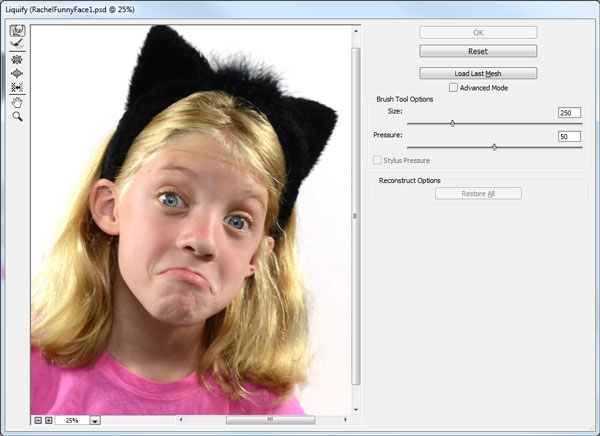Toggle the Stylus Pressure checkbox

click(x=377, y=160)
